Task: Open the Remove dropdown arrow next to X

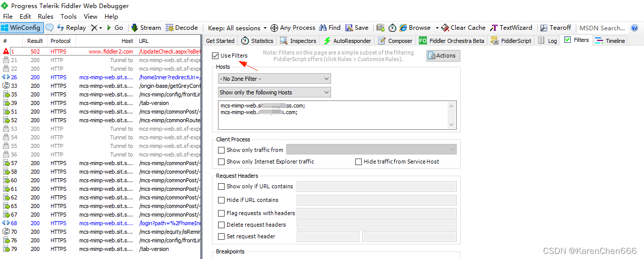Action: pyautogui.click(x=100, y=28)
